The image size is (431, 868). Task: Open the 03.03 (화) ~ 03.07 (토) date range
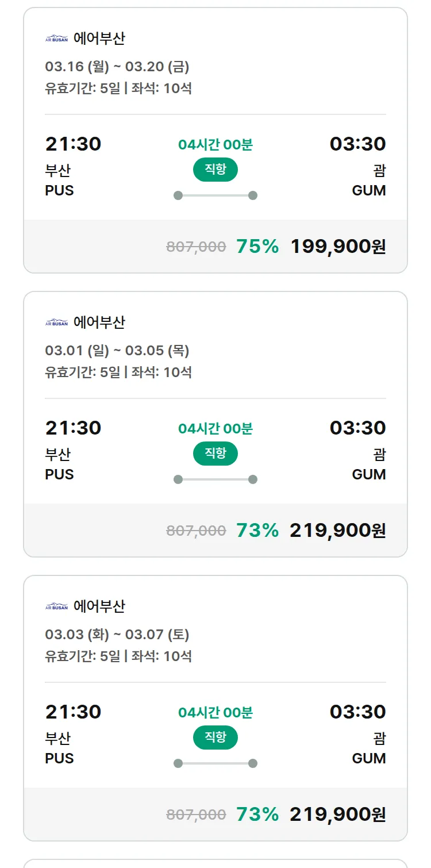[117, 635]
